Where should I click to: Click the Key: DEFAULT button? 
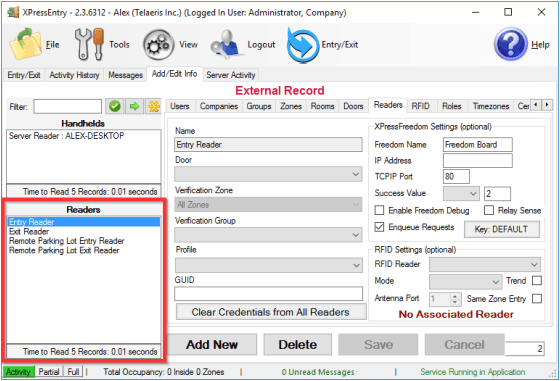coord(501,229)
